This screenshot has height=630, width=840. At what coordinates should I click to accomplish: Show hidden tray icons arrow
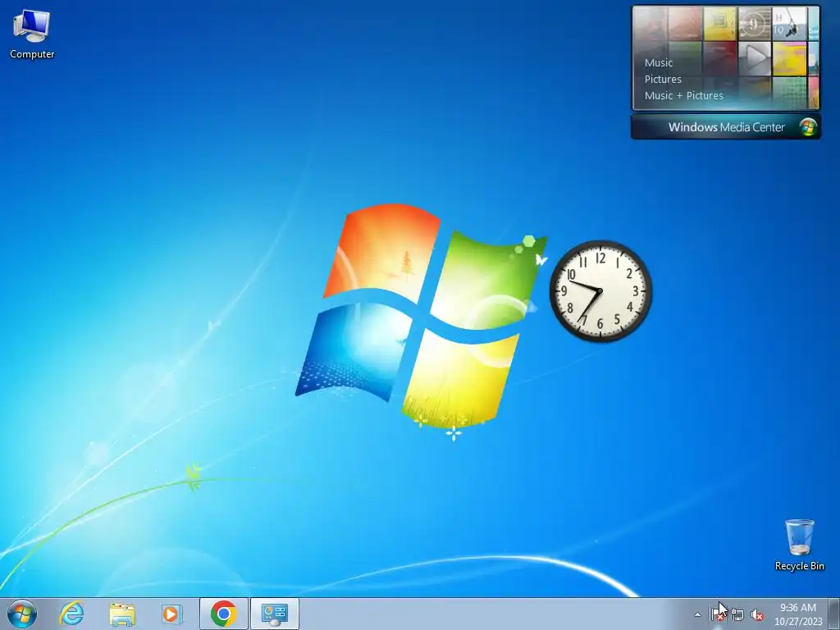pos(697,614)
